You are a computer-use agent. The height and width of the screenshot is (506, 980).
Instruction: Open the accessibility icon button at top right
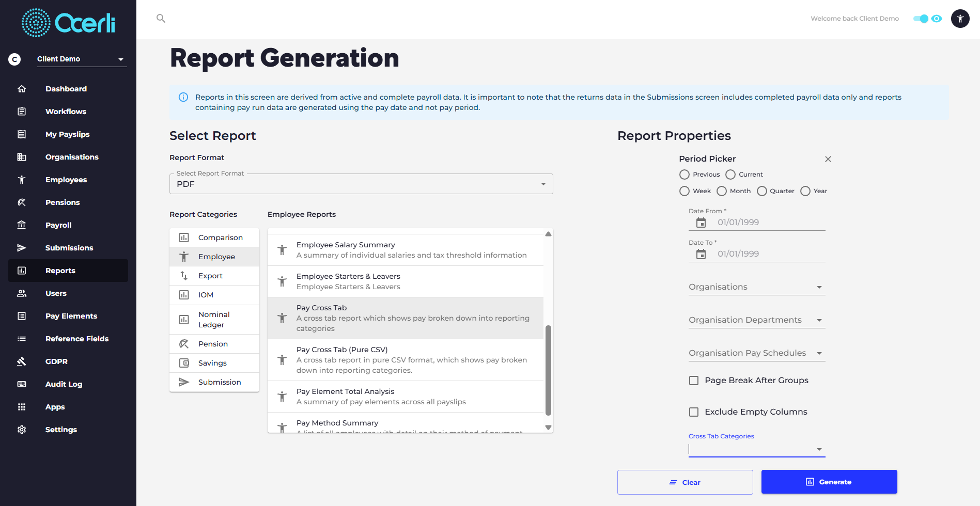(x=960, y=19)
